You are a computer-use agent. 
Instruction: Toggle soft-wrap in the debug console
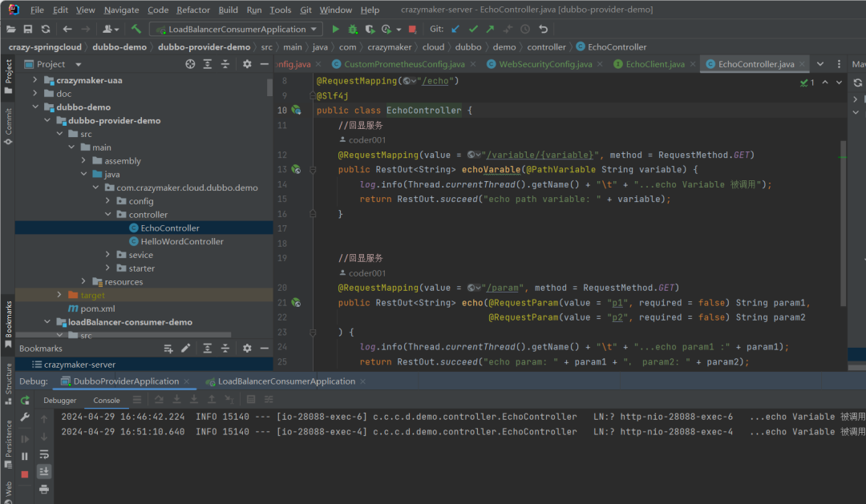click(44, 454)
